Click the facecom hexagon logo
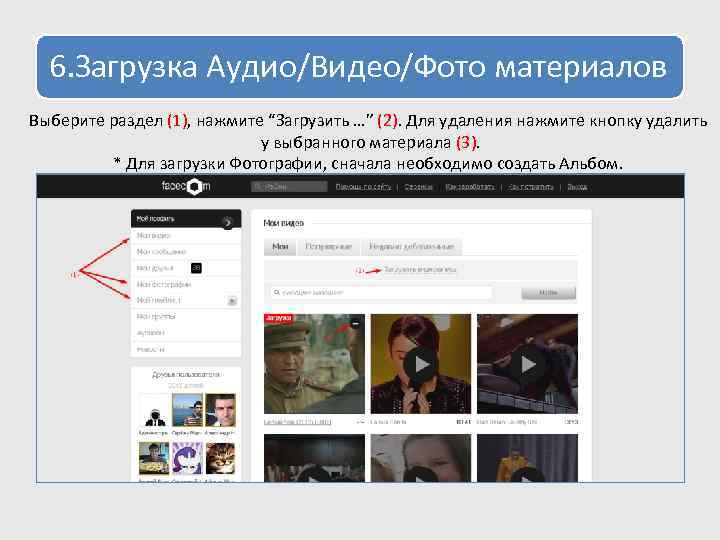720x540 pixels. coord(194,186)
